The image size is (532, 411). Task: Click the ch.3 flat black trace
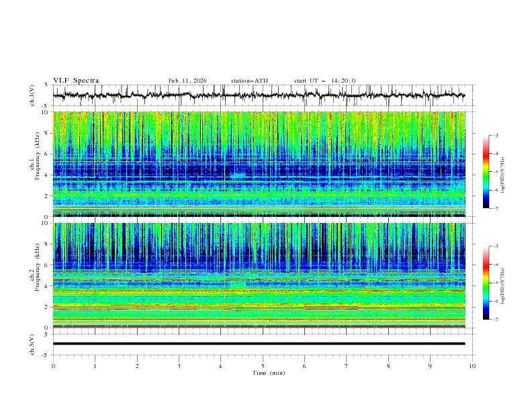coord(259,344)
